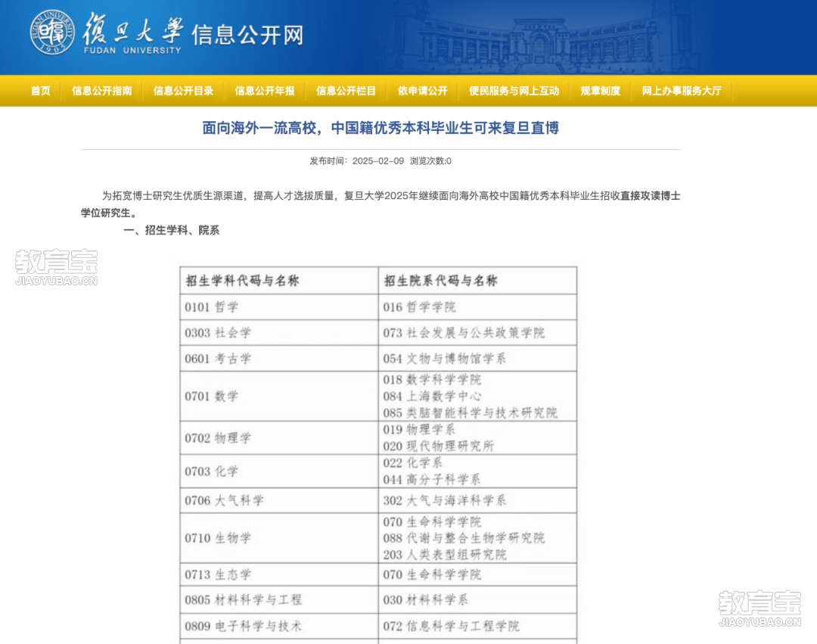This screenshot has height=644, width=817.
Task: Select cell 016 哲学学院
Action: click(x=477, y=307)
